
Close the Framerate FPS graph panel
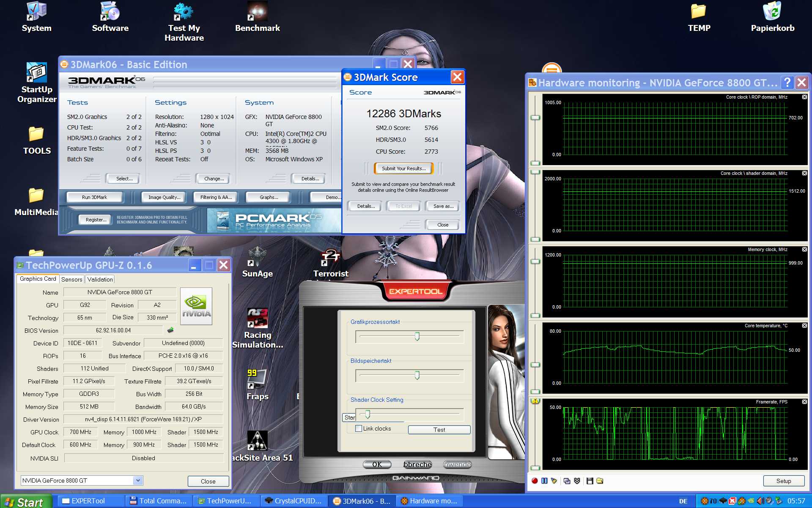point(804,402)
